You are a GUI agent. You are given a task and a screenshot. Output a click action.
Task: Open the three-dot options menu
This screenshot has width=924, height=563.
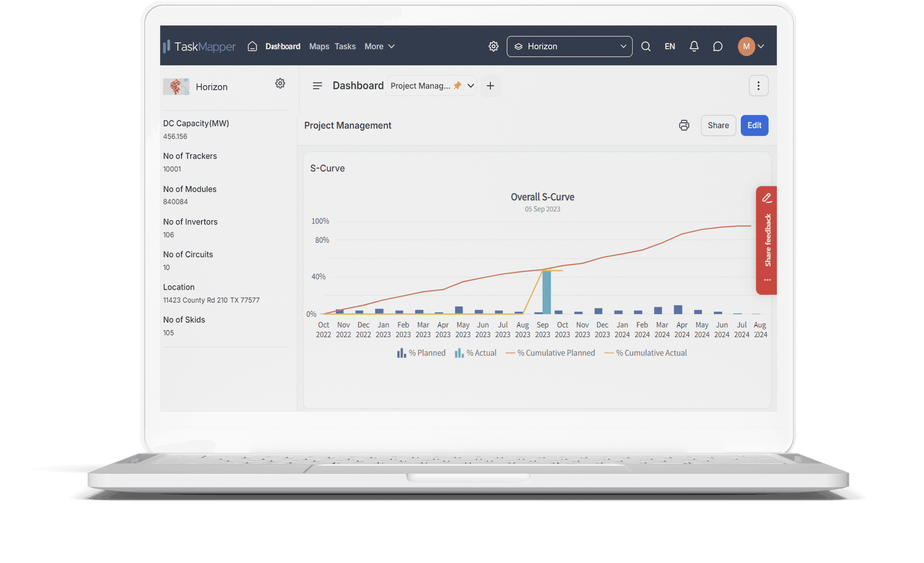click(x=758, y=86)
